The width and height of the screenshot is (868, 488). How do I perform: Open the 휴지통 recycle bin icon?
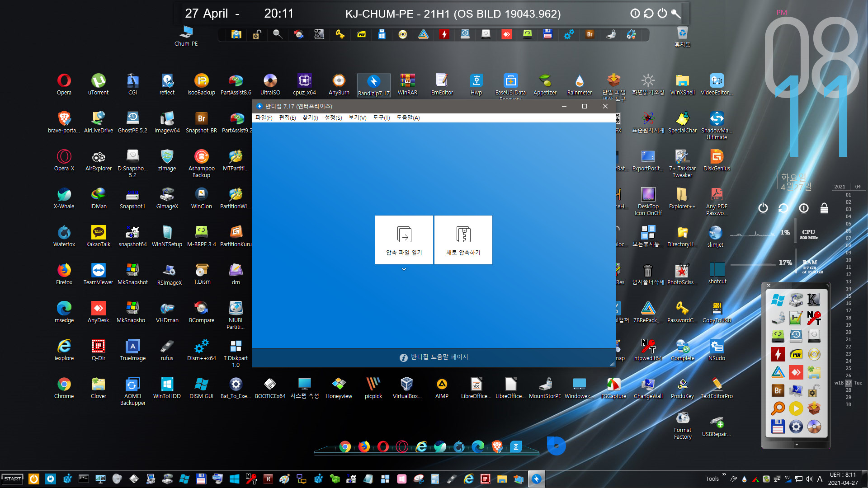682,37
